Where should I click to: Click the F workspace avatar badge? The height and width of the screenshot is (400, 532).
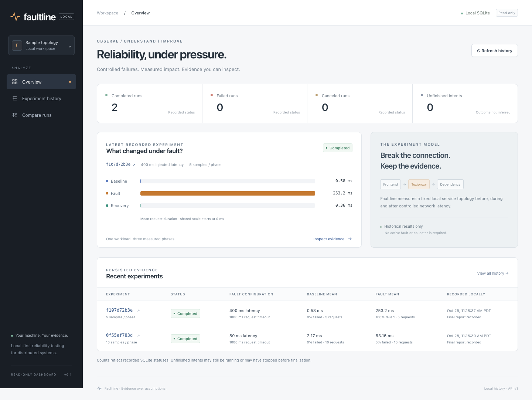click(x=17, y=45)
